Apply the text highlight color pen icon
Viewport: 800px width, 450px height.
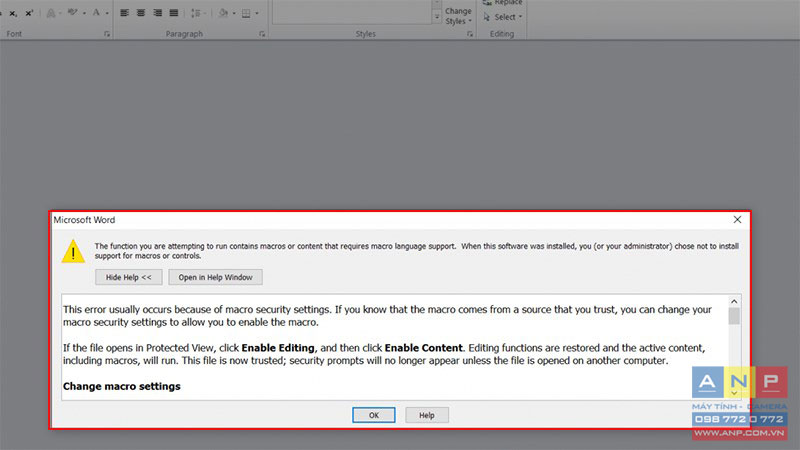click(x=72, y=13)
